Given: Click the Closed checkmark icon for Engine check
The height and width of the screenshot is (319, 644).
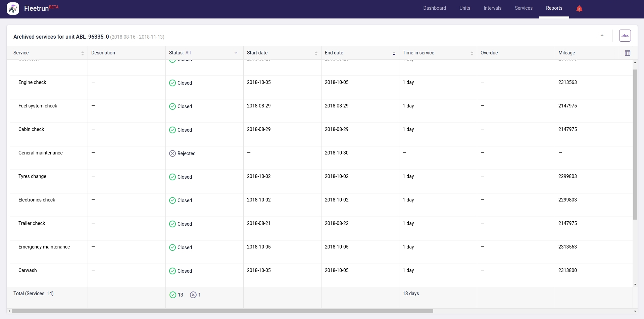Looking at the screenshot, I should click(172, 83).
